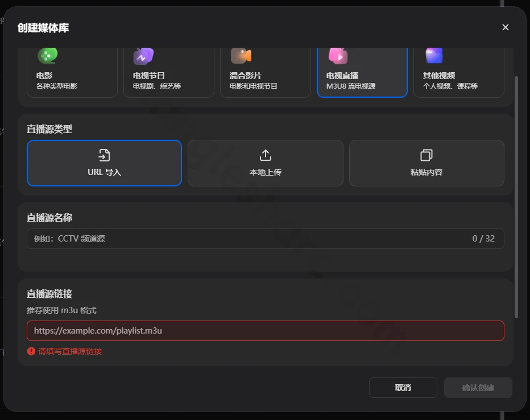The height and width of the screenshot is (420, 530).
Task: Choose 粘贴内容 as live source type
Action: 427,163
